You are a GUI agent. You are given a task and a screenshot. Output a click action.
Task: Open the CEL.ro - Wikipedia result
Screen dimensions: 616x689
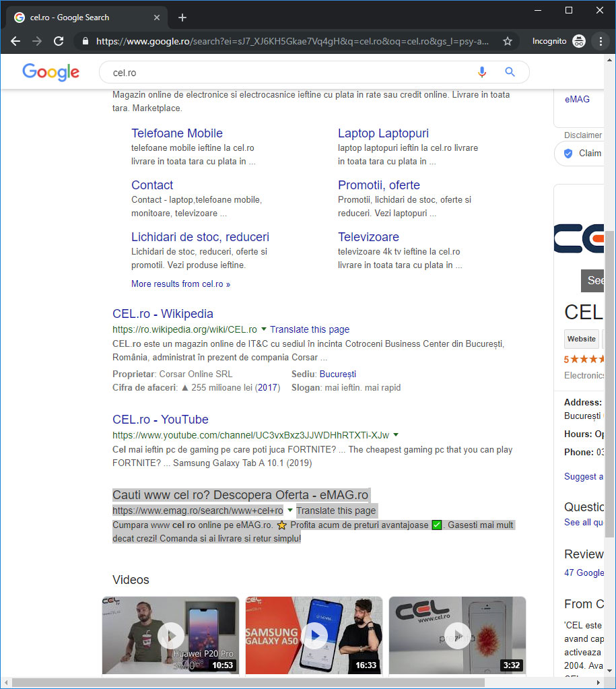tap(162, 314)
